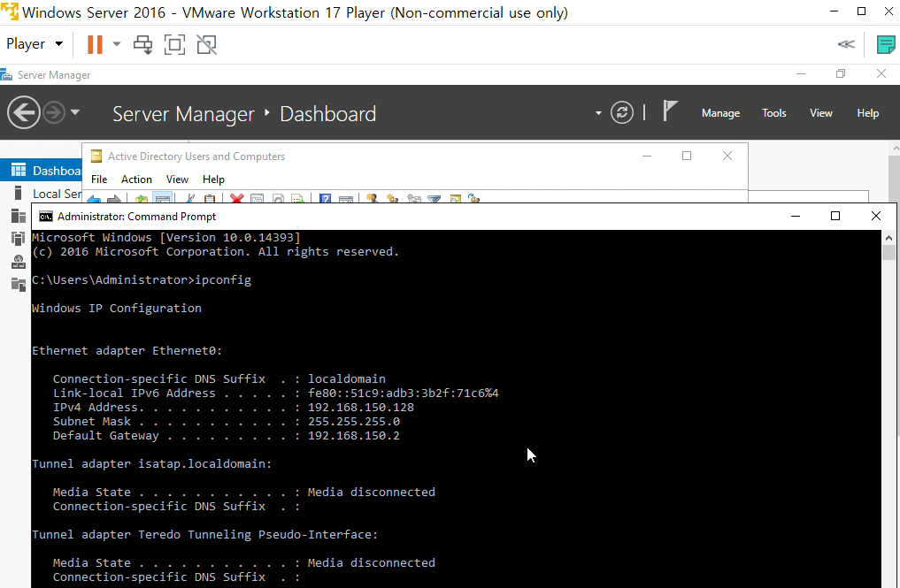
Task: Minimize the Active Directory Users and Computers window
Action: (647, 156)
